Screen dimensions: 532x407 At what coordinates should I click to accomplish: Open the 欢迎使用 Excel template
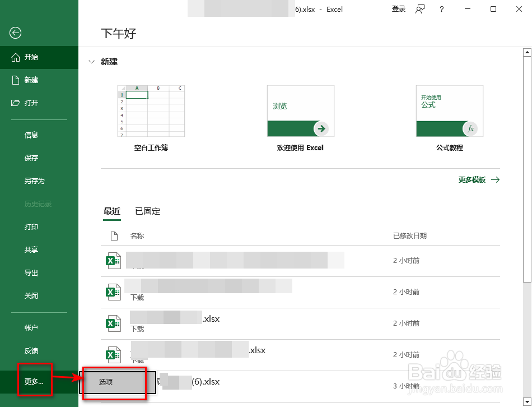(x=301, y=111)
